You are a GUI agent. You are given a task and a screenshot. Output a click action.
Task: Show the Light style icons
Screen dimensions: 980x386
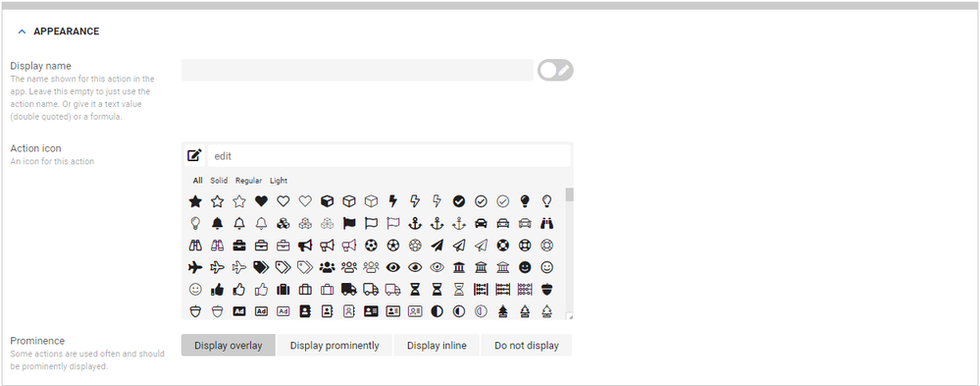click(x=279, y=181)
